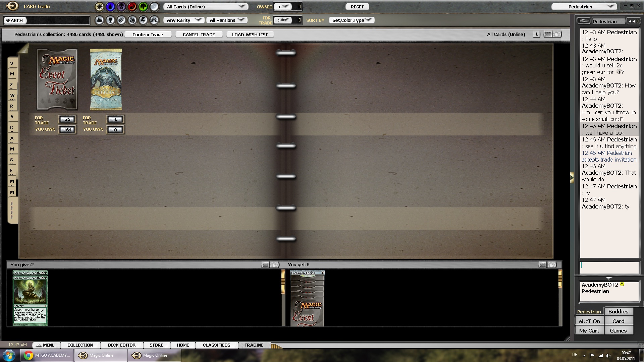Toggle the green mana color filter
This screenshot has height=362, width=644.
tap(143, 6)
